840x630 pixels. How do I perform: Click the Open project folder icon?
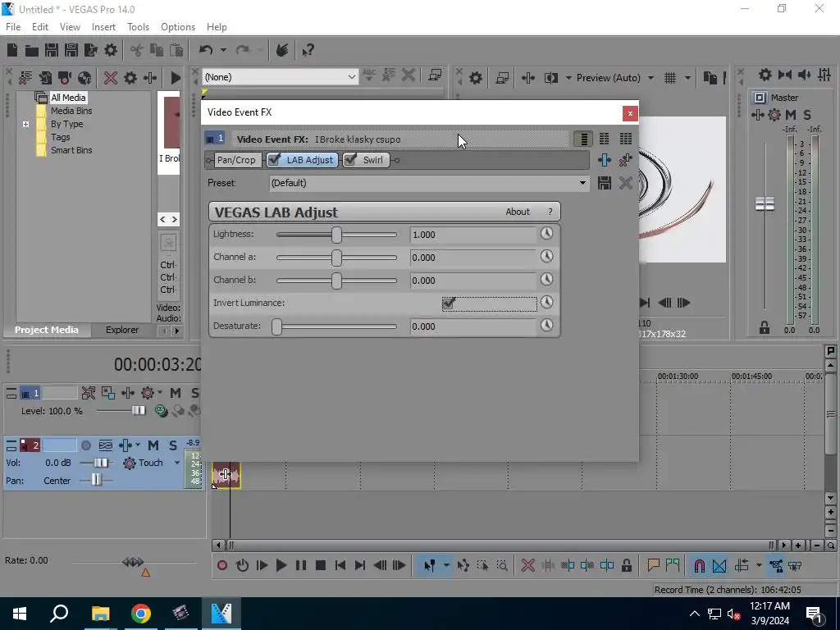pos(32,50)
